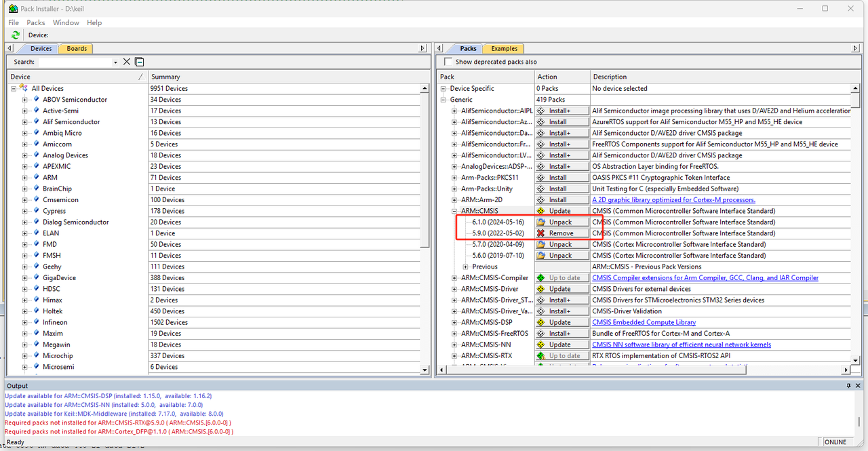Select the Analog Devices vendor icon

pyautogui.click(x=36, y=155)
